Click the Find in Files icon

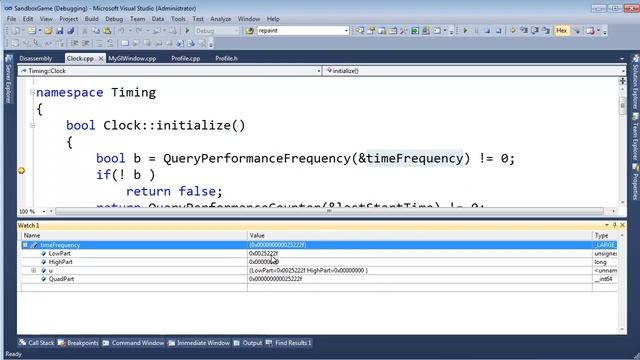point(249,31)
